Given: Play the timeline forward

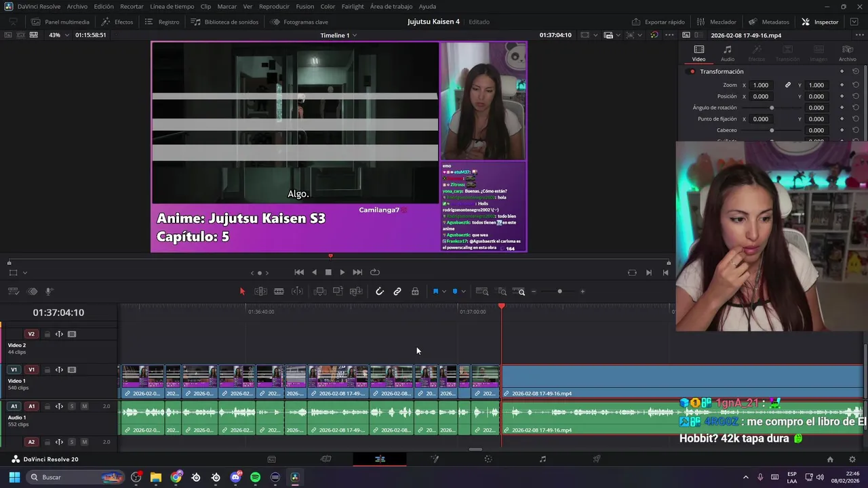Looking at the screenshot, I should point(342,272).
